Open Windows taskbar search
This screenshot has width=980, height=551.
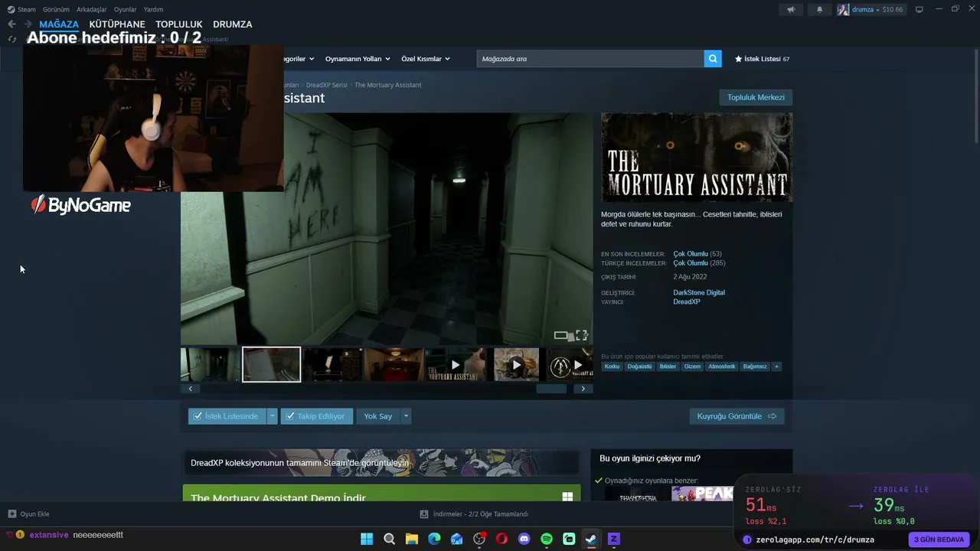pyautogui.click(x=389, y=539)
